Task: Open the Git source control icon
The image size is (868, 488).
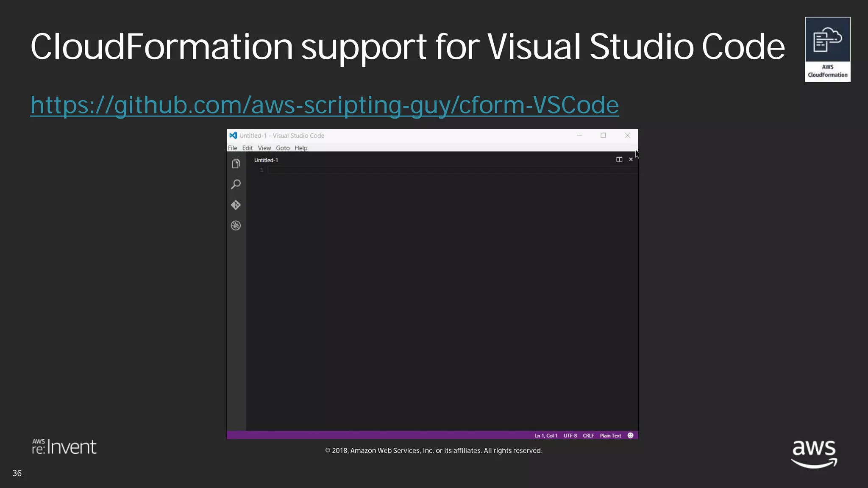Action: [236, 205]
